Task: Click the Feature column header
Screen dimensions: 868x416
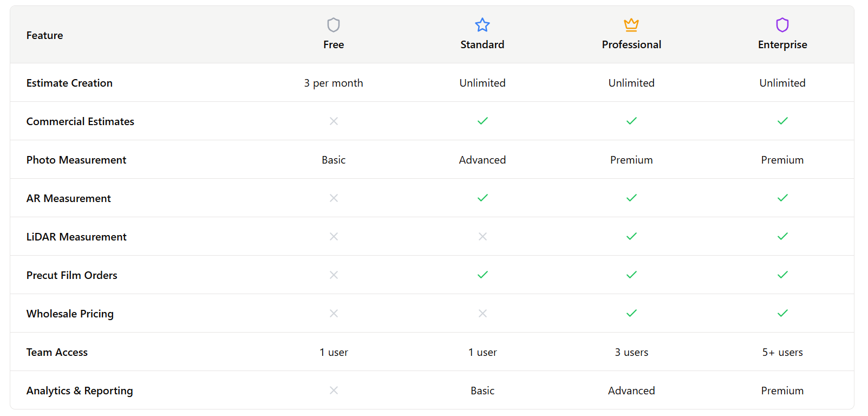Action: (x=44, y=35)
